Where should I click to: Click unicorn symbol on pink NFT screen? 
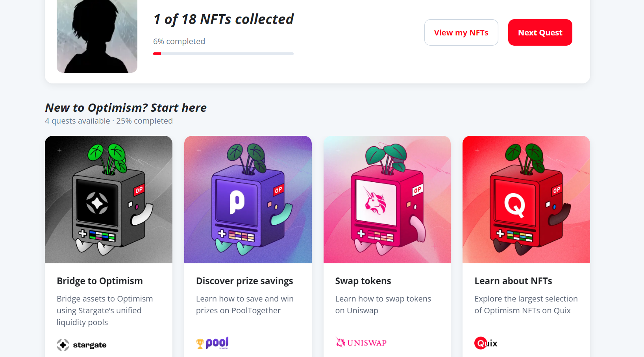tap(375, 201)
